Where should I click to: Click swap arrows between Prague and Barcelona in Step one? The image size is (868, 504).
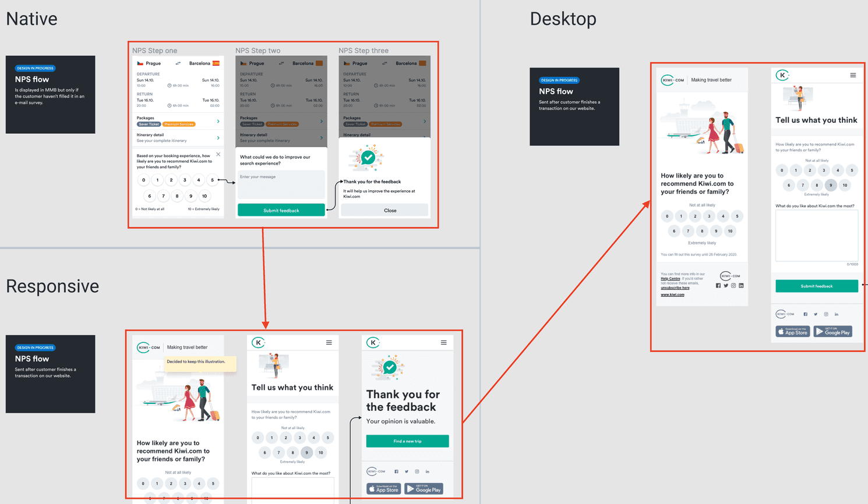[x=178, y=63]
